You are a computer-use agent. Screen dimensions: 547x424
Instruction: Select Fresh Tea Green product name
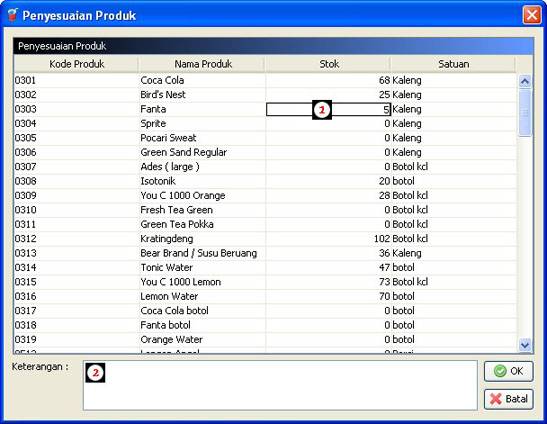click(177, 210)
